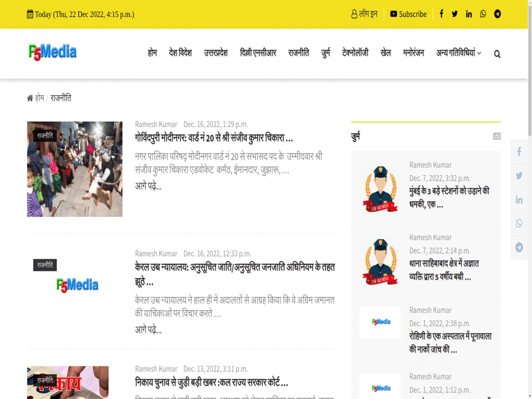Viewport: 532px width, 399px height.
Task: Open LinkedIn icon in yellow top bar
Action: [x=469, y=14]
